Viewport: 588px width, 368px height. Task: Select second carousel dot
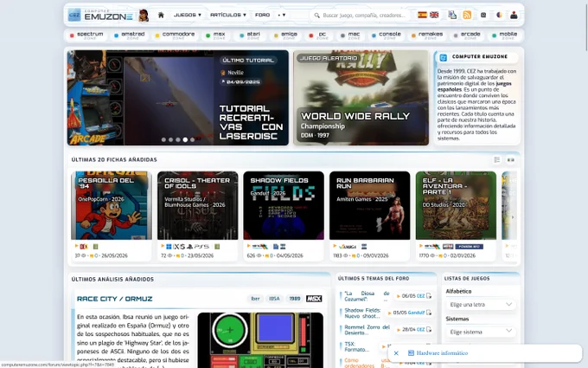click(x=170, y=139)
